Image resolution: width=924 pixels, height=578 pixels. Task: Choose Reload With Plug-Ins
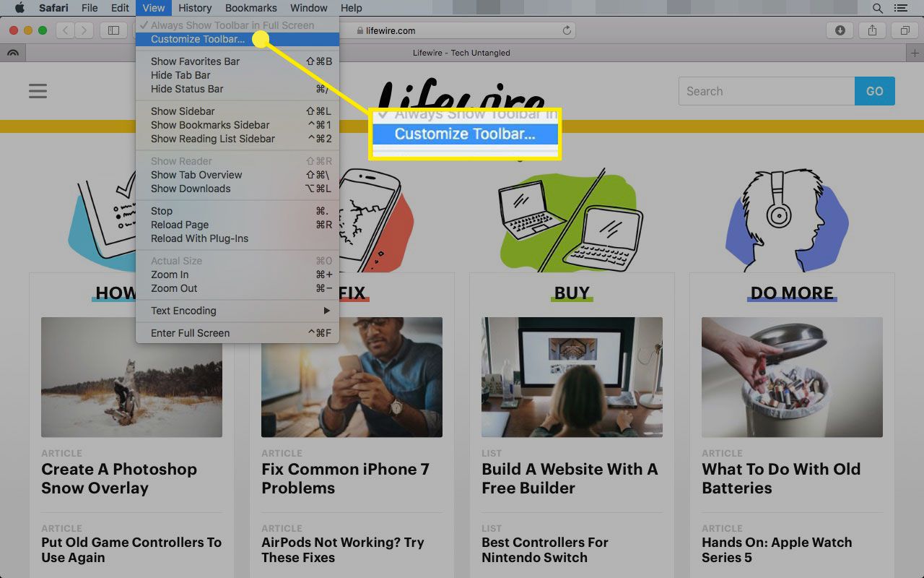tap(237, 238)
